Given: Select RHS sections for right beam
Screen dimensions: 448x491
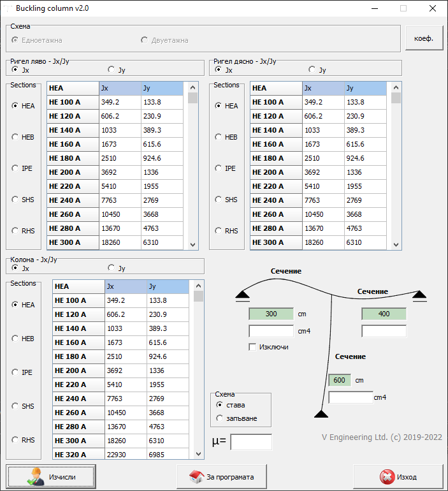Looking at the screenshot, I should click(x=219, y=231).
